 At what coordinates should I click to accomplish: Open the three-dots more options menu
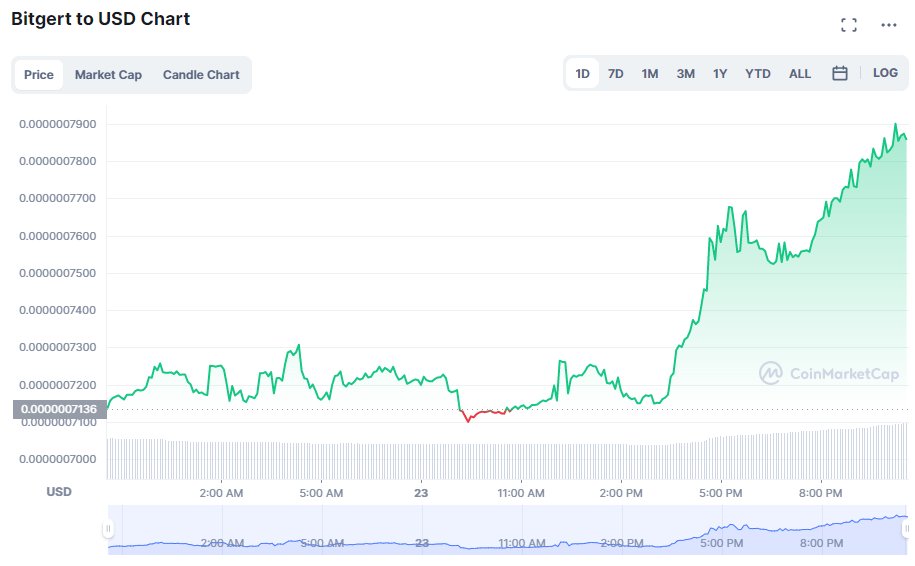889,25
